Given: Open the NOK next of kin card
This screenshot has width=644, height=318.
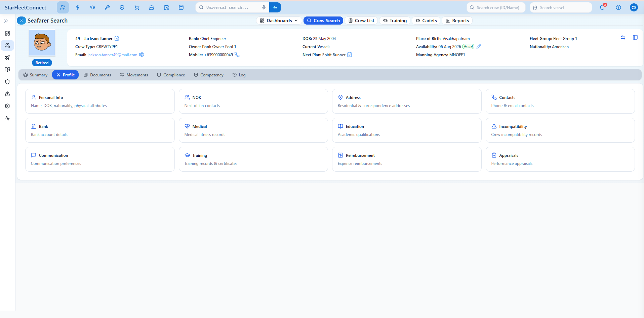Looking at the screenshot, I should [x=253, y=101].
